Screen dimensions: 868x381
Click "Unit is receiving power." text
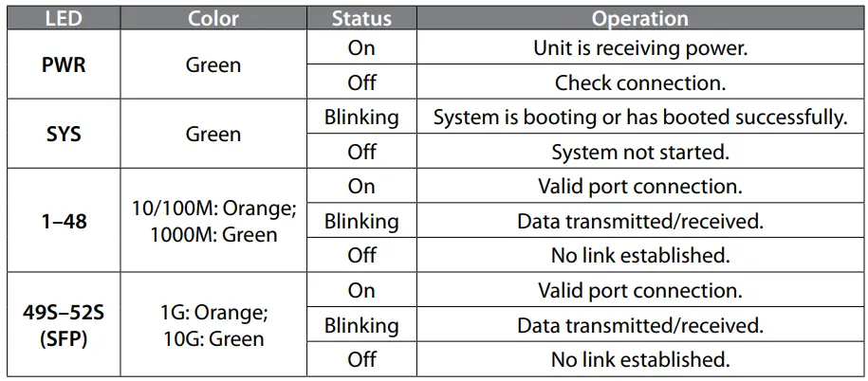click(639, 48)
